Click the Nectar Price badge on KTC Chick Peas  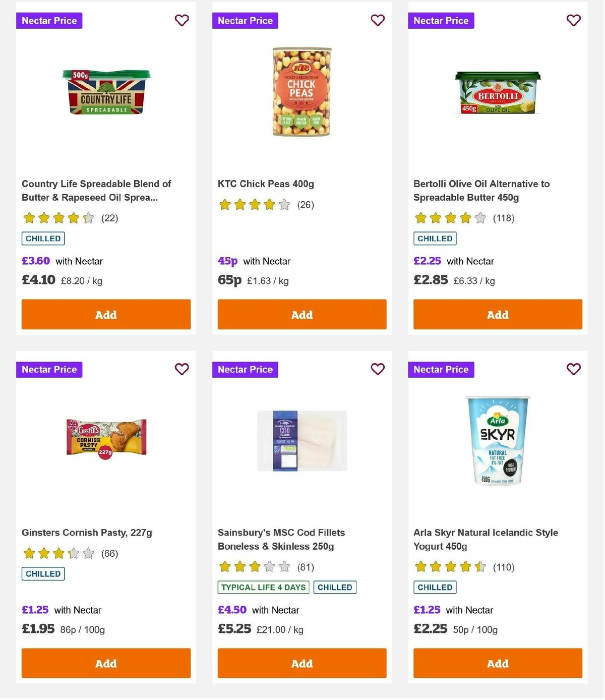(x=245, y=21)
